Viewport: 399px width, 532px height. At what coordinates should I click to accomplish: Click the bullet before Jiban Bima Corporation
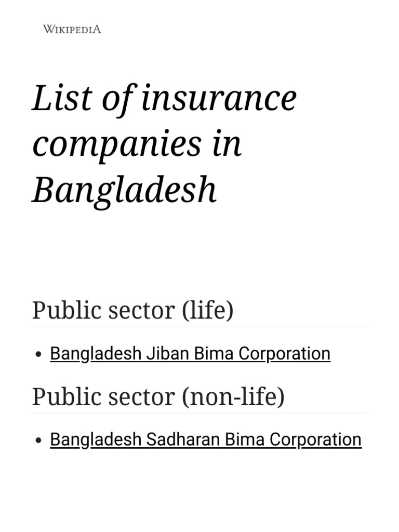tap(38, 354)
